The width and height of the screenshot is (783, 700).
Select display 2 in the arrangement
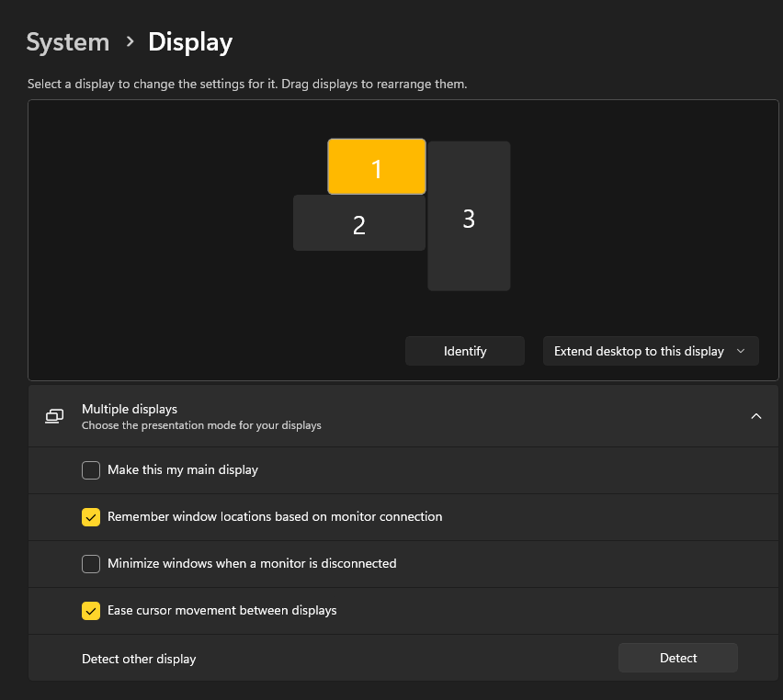[x=358, y=224]
